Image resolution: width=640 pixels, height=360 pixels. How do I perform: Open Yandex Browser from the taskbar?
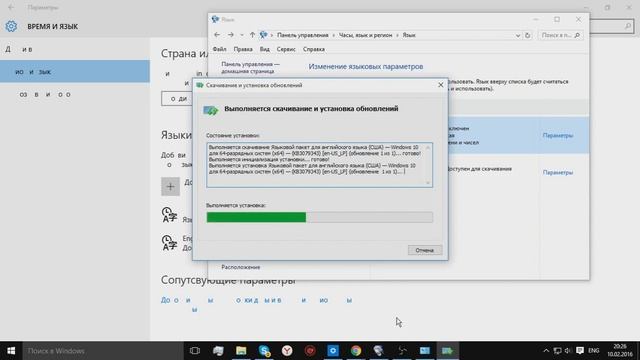tap(287, 351)
